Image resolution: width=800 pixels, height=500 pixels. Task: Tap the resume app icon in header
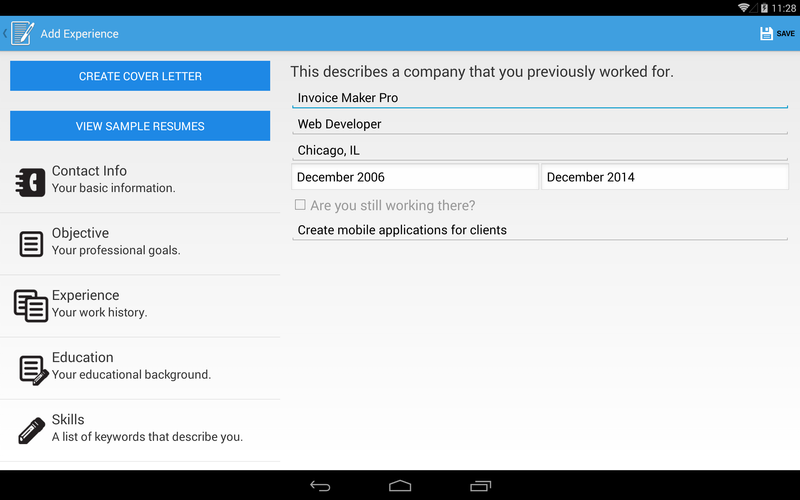coord(22,33)
